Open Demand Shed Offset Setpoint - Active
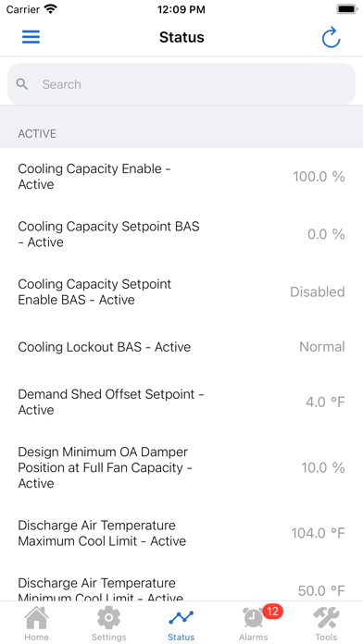Image resolution: width=363 pixels, height=644 pixels. click(181, 402)
